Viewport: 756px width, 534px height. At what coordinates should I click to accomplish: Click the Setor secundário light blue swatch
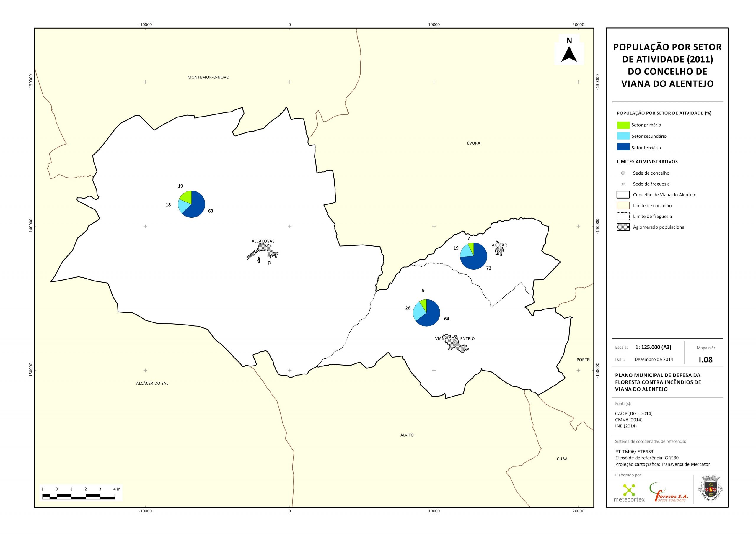[623, 136]
